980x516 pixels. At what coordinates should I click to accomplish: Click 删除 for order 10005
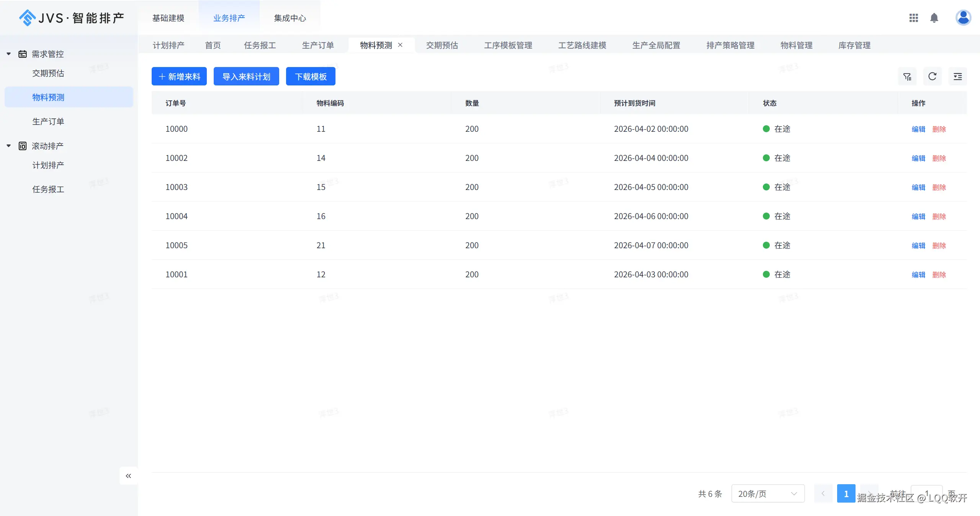[939, 246]
